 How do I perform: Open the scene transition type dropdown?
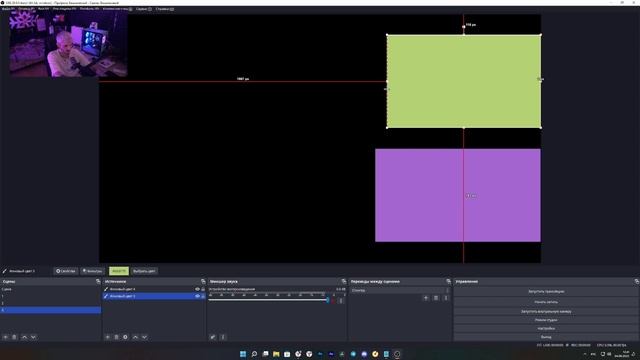point(400,290)
